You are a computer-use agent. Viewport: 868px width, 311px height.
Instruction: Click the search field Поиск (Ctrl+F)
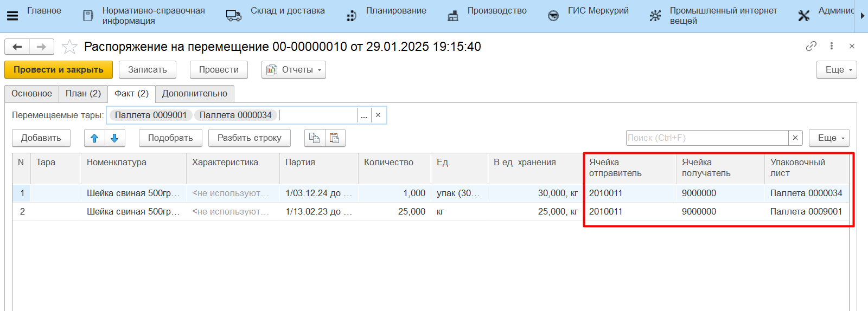coord(706,138)
